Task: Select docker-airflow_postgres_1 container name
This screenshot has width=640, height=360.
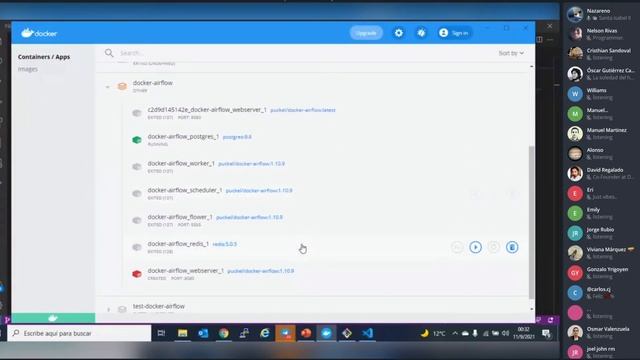Action: click(183, 137)
